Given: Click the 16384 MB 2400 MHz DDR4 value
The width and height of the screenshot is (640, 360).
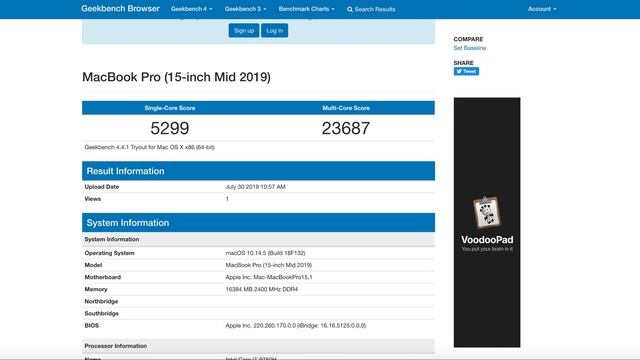Looking at the screenshot, I should [x=262, y=289].
